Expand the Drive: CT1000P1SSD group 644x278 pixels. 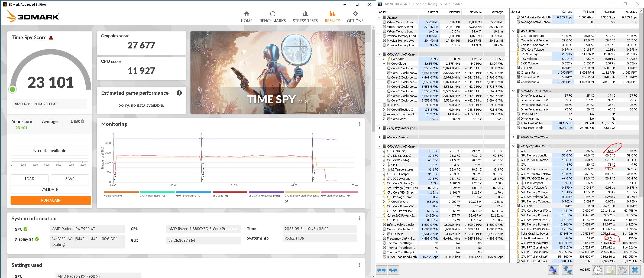[x=513, y=137]
